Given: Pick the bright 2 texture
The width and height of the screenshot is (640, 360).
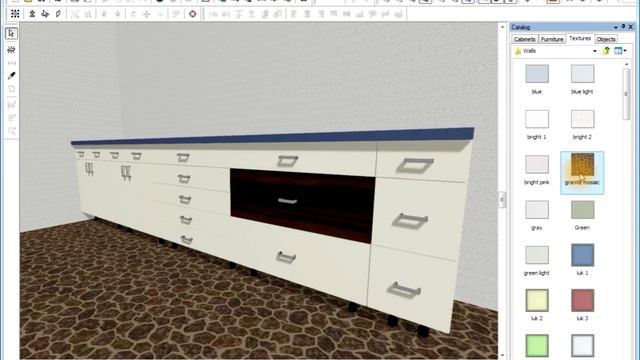Looking at the screenshot, I should (582, 119).
